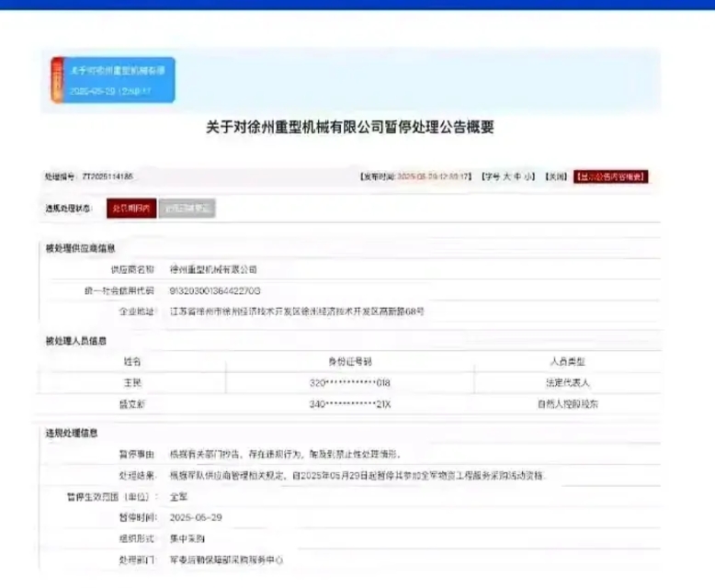Select the 全军 scope value
The image size is (715, 588).
point(178,497)
